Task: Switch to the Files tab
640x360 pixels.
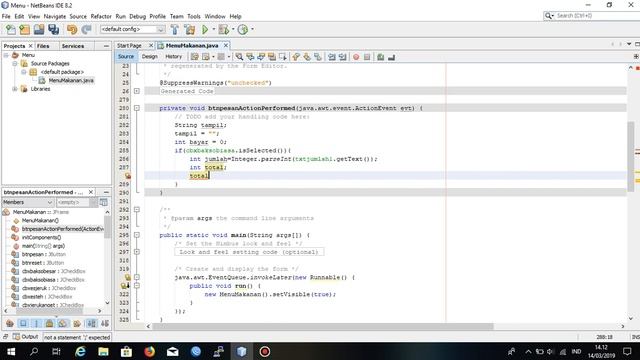Action: pyautogui.click(x=43, y=46)
